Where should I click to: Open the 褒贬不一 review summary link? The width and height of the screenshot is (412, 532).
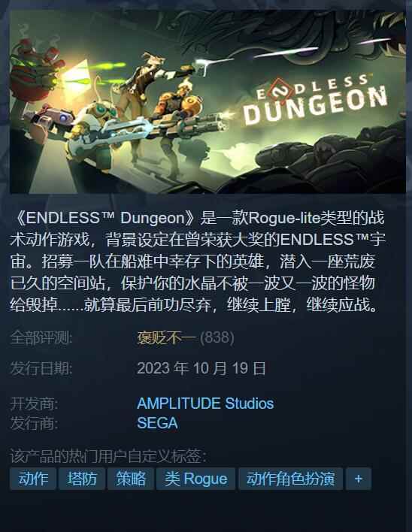[x=166, y=338]
